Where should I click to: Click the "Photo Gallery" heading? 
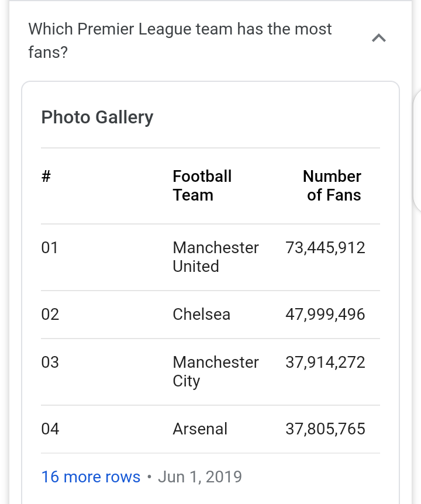point(97,117)
